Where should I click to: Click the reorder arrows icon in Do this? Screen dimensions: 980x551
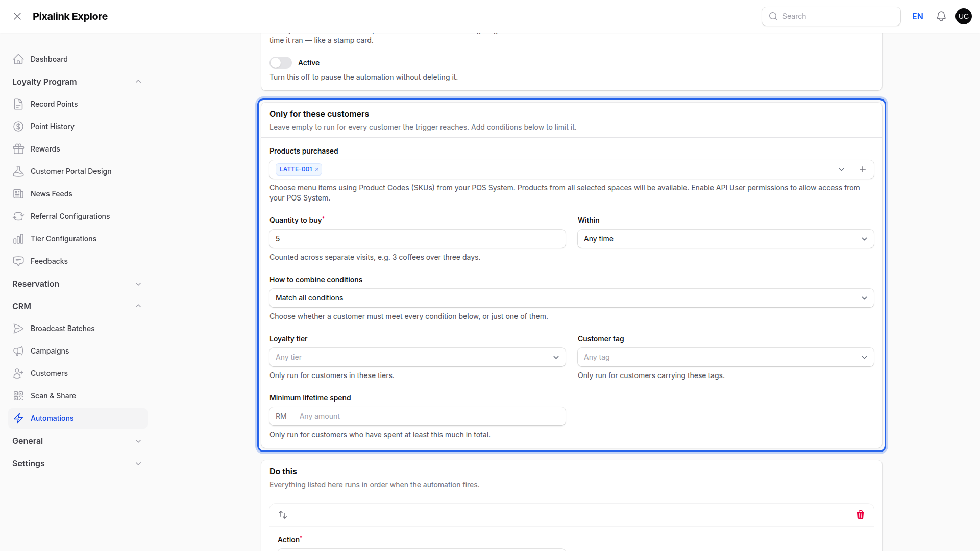[283, 515]
